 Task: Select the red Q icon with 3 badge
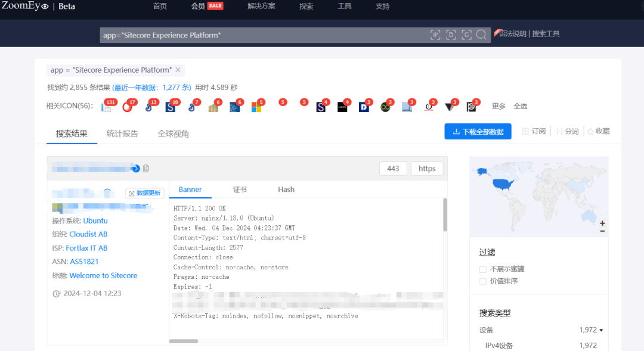click(428, 107)
